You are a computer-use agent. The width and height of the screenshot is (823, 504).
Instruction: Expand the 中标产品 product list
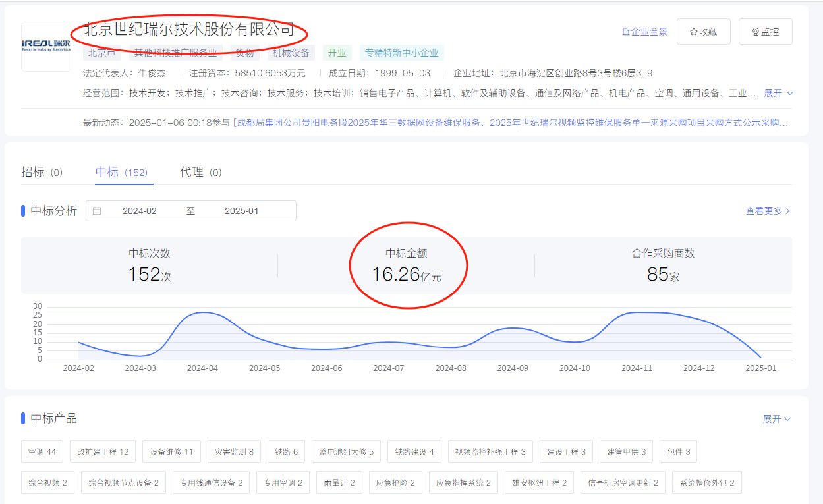click(x=777, y=419)
